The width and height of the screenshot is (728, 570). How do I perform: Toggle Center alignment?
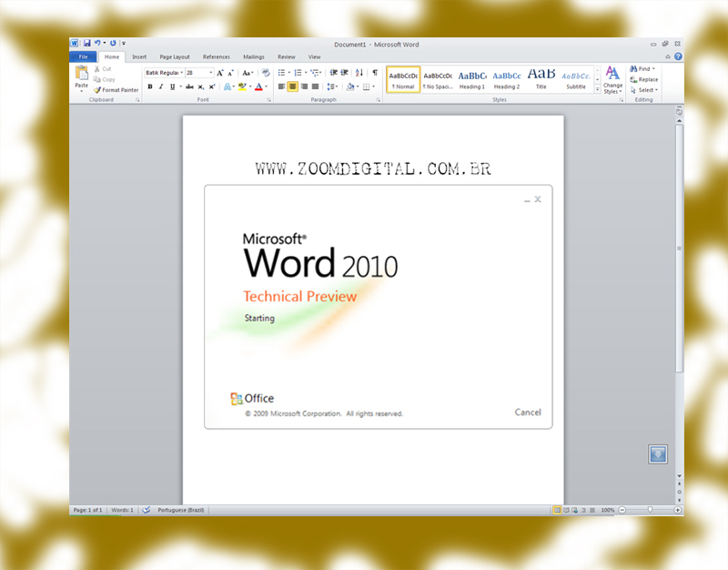tap(292, 87)
